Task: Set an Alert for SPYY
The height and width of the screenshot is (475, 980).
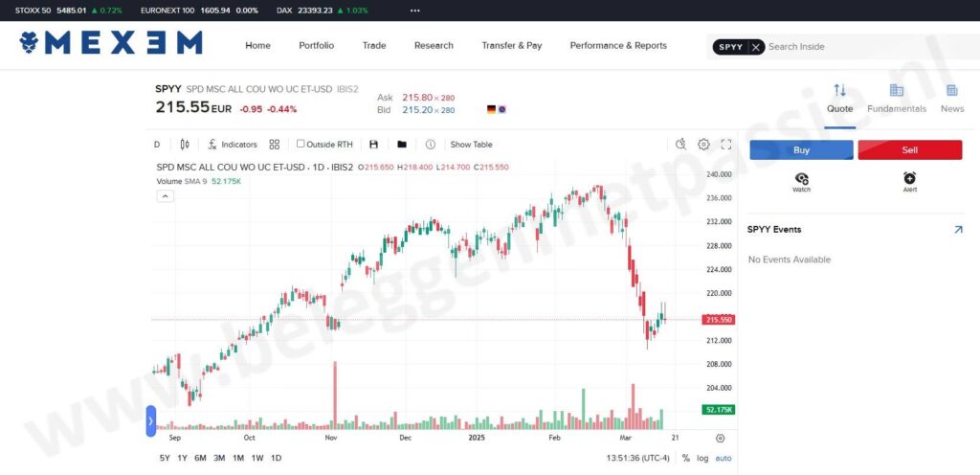Action: click(909, 180)
